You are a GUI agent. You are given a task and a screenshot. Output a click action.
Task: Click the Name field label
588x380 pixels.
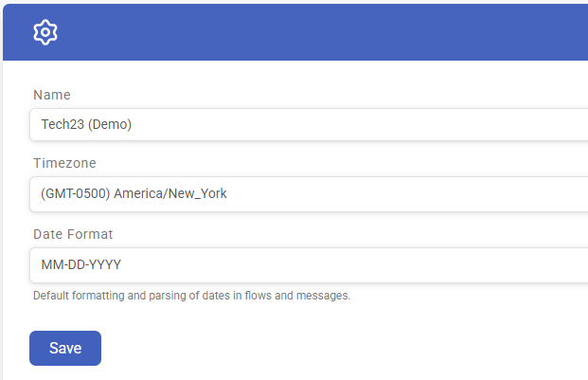pyautogui.click(x=52, y=95)
